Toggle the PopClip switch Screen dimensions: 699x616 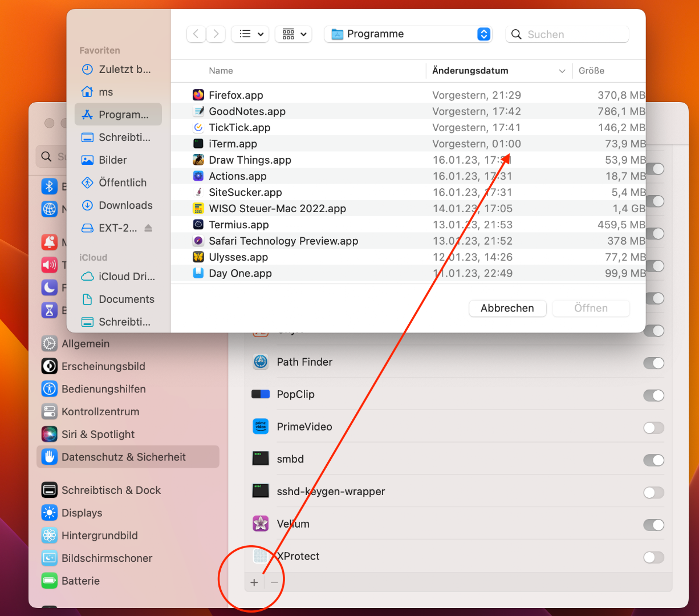coord(653,395)
